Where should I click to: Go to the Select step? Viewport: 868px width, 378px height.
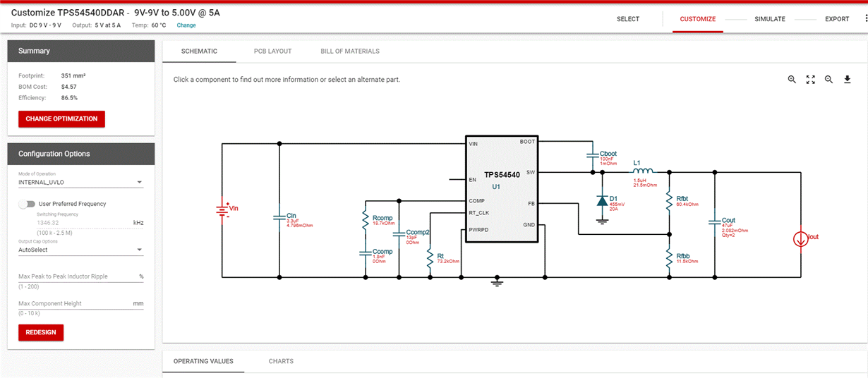(x=628, y=19)
